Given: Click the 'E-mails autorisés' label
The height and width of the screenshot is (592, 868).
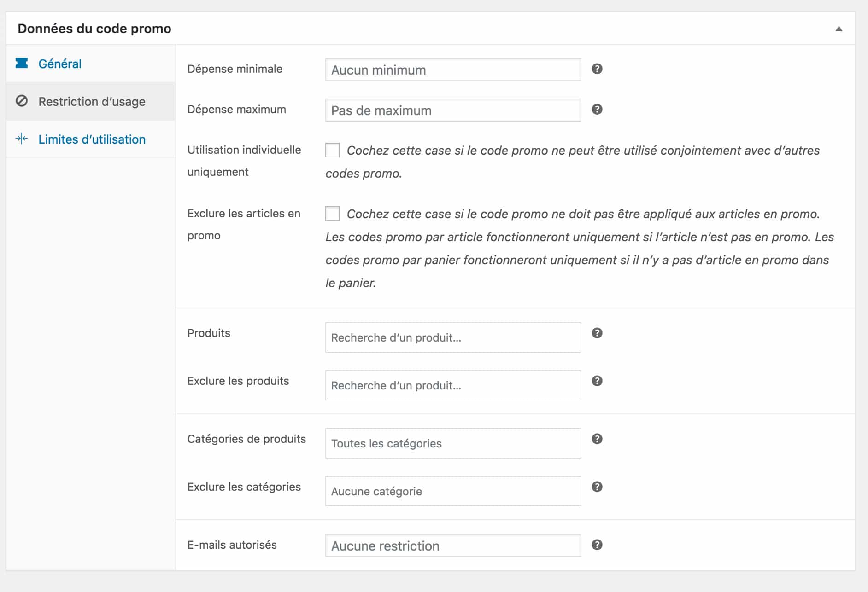Looking at the screenshot, I should coord(232,545).
